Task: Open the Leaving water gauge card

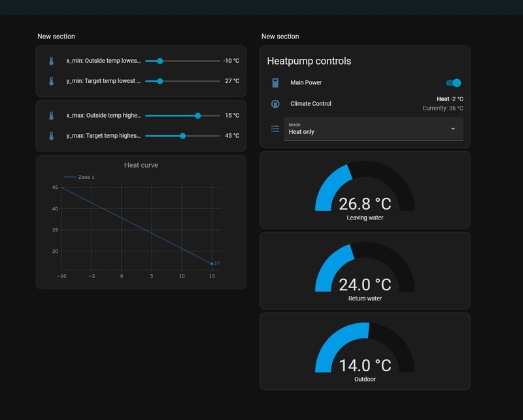Action: pyautogui.click(x=365, y=189)
